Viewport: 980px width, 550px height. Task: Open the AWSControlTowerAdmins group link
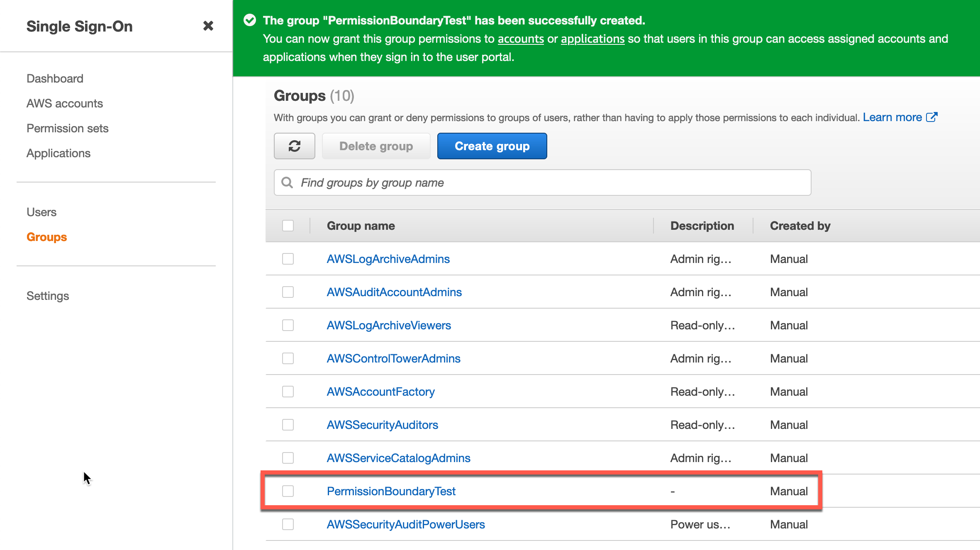point(393,358)
